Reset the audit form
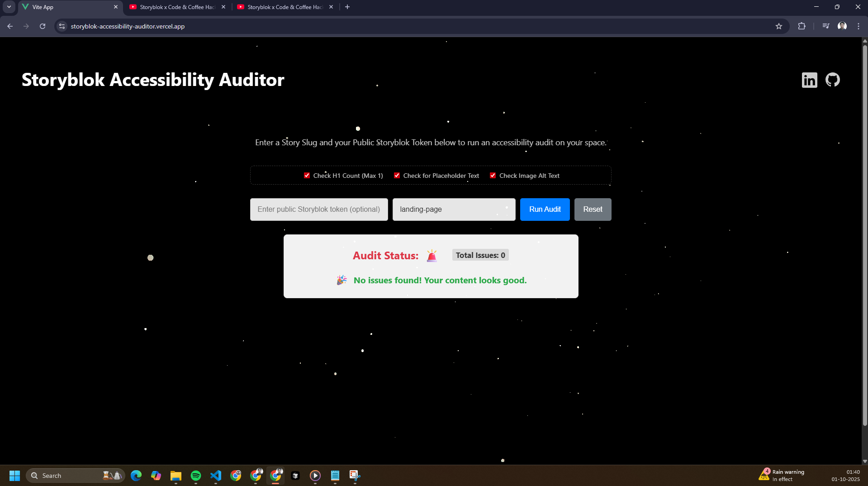 [593, 210]
